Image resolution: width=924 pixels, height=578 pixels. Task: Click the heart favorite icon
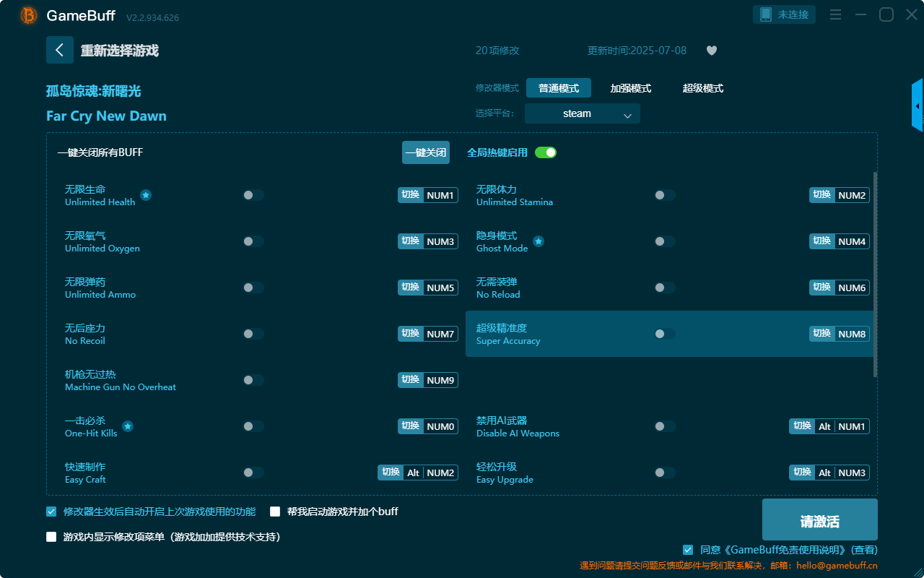[x=711, y=51]
